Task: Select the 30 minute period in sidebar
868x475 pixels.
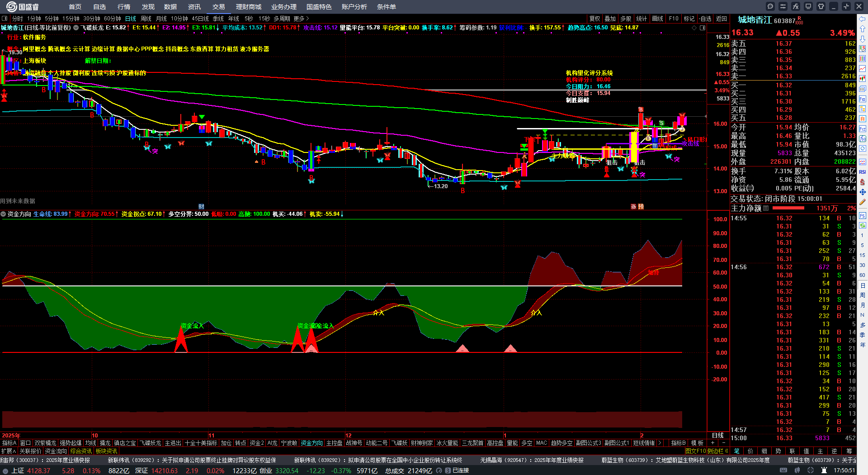Action: pyautogui.click(x=863, y=265)
